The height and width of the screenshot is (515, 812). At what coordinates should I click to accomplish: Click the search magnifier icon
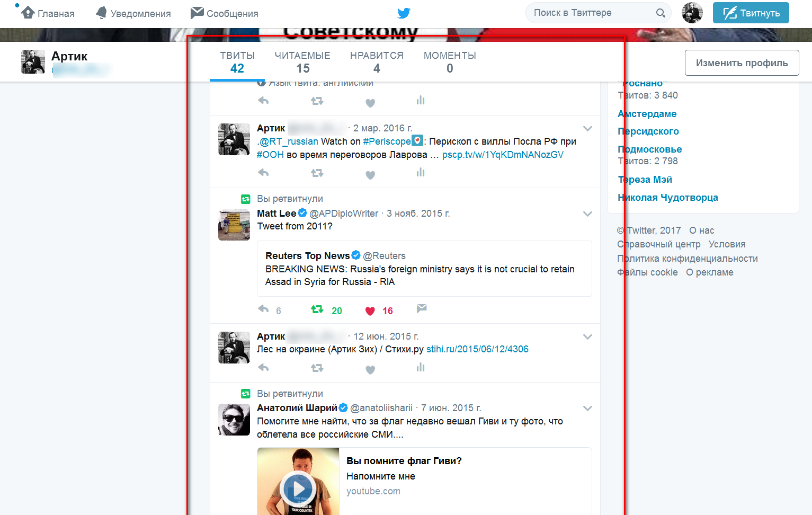[x=661, y=13]
